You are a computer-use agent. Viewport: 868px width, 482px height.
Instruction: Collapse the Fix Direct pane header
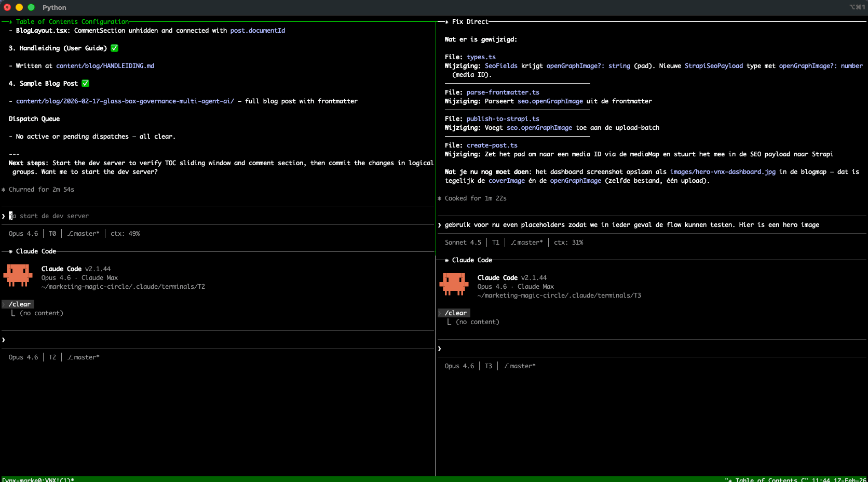coord(471,21)
